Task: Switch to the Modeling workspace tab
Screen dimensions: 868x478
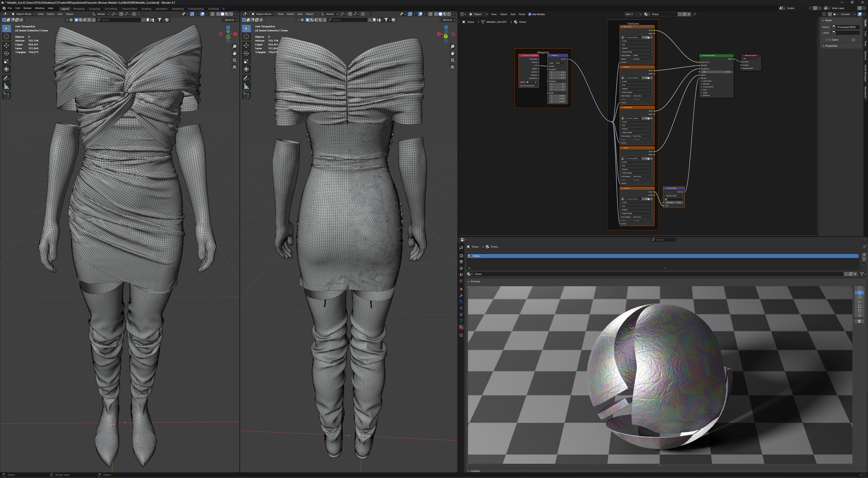Action: pyautogui.click(x=79, y=9)
